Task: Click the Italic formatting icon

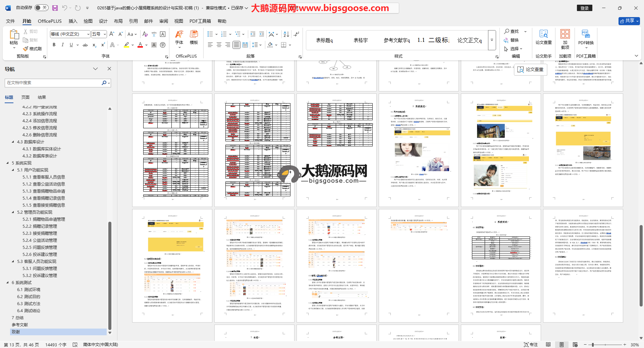Action: tap(62, 45)
